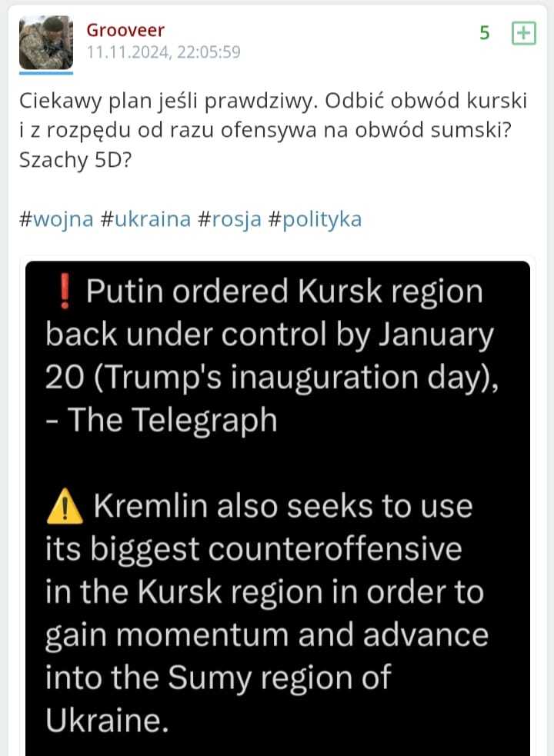The height and width of the screenshot is (756, 554).
Task: Click the red exclamation mark emoji
Action: tap(65, 292)
